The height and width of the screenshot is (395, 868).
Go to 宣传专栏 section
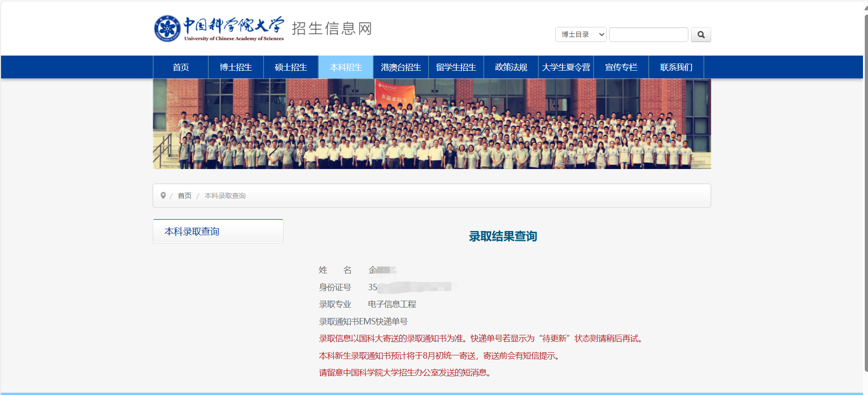coord(621,67)
